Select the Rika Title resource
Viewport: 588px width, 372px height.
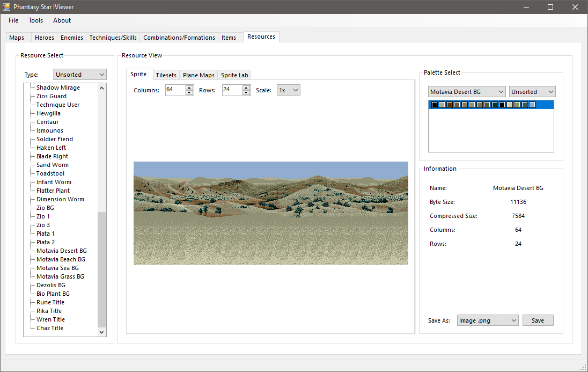click(x=49, y=311)
